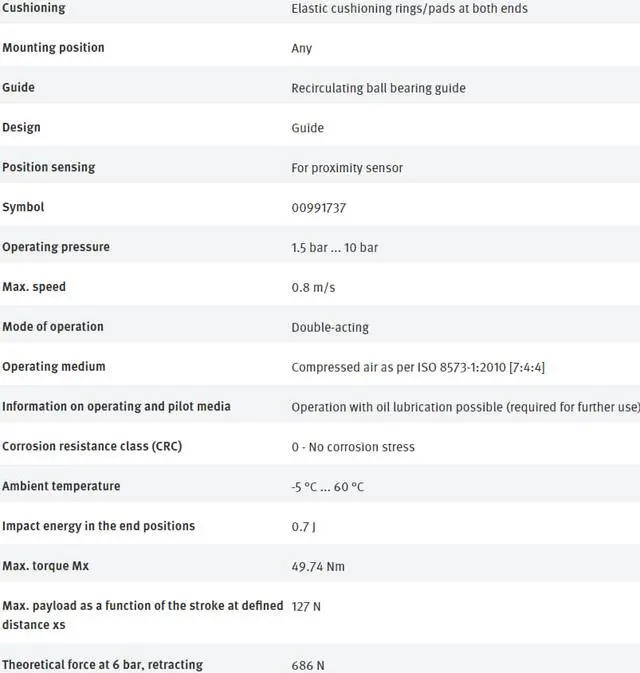Click the Max. speed value 0.8 m/s
This screenshot has height=673, width=640.
point(313,288)
